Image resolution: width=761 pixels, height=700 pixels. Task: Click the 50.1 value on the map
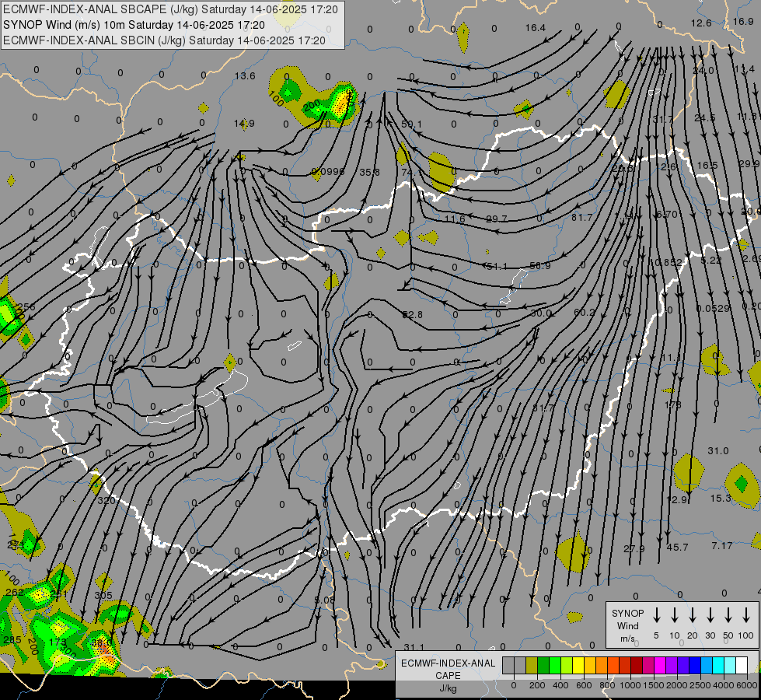tap(411, 124)
